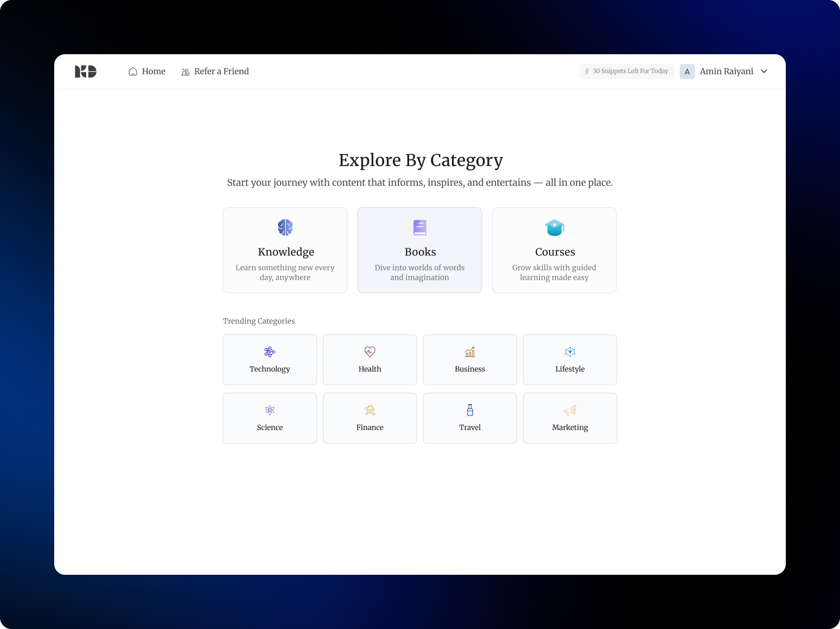The width and height of the screenshot is (840, 629).
Task: Click the KD logo in the header
Action: 86,72
